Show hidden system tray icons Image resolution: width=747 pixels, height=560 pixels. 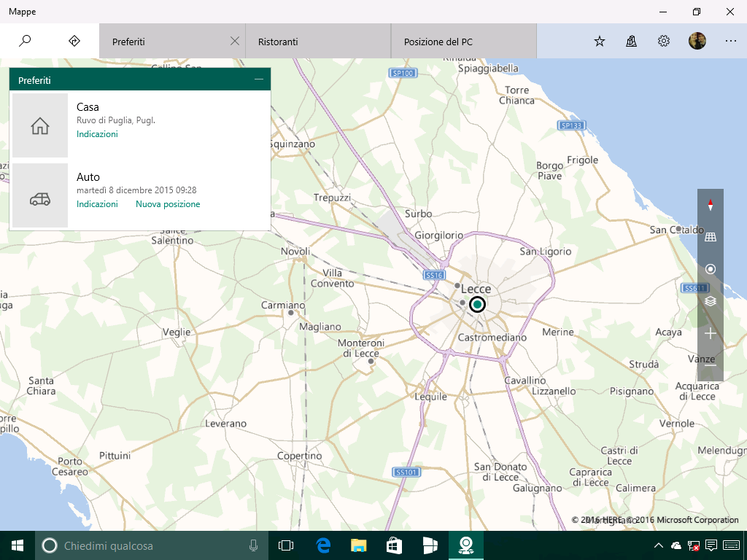659,545
